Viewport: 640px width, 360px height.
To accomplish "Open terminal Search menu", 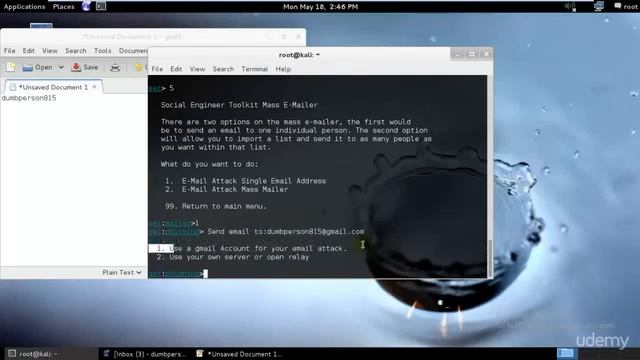I will tap(223, 69).
